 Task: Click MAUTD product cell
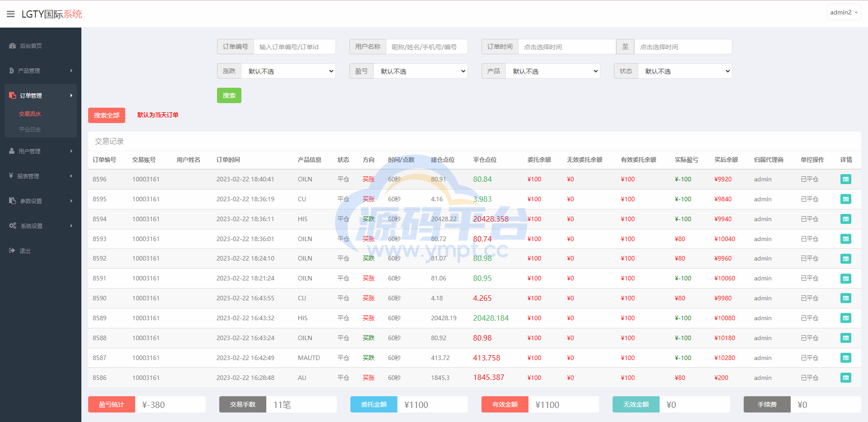[x=309, y=358]
